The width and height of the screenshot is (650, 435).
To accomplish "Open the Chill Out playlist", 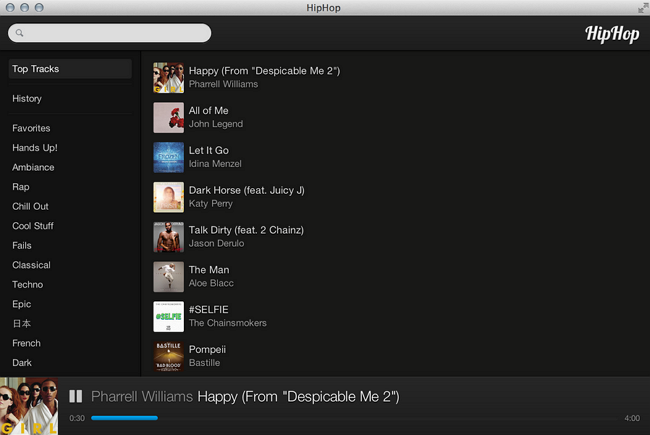I will coord(30,206).
